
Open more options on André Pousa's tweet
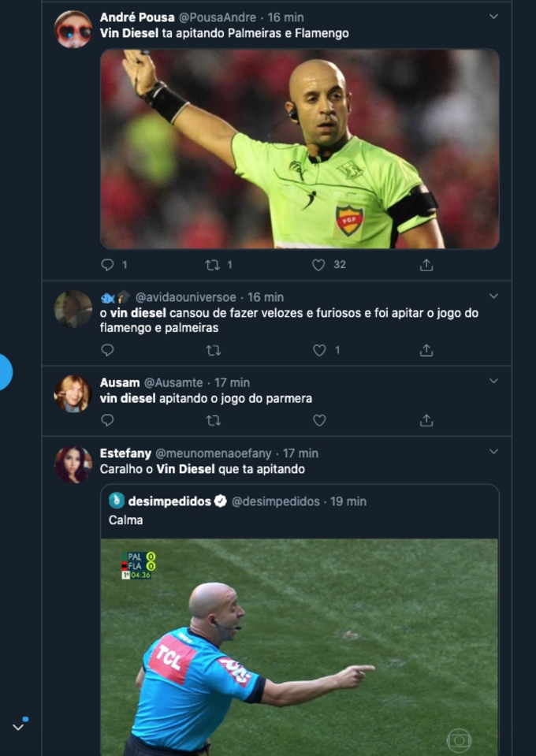(x=493, y=17)
